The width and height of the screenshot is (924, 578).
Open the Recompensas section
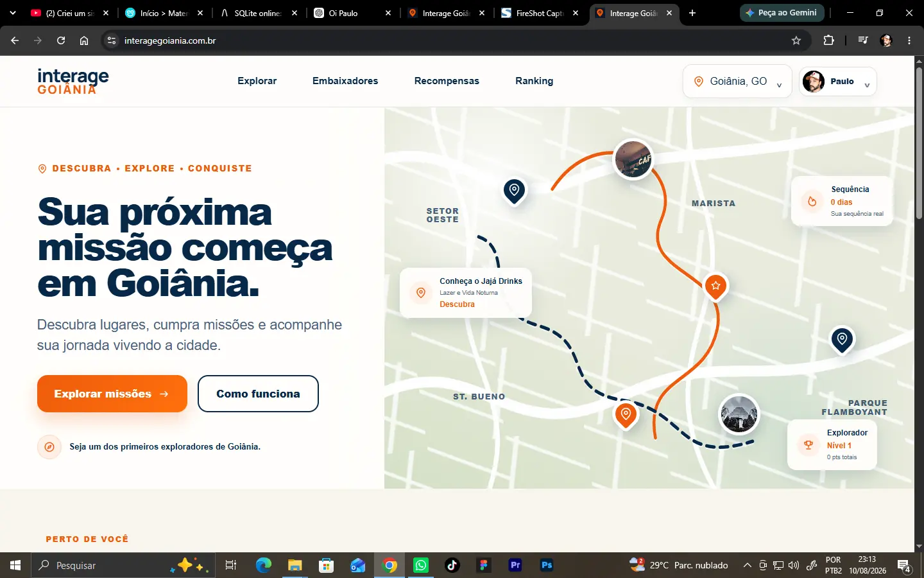tap(447, 81)
